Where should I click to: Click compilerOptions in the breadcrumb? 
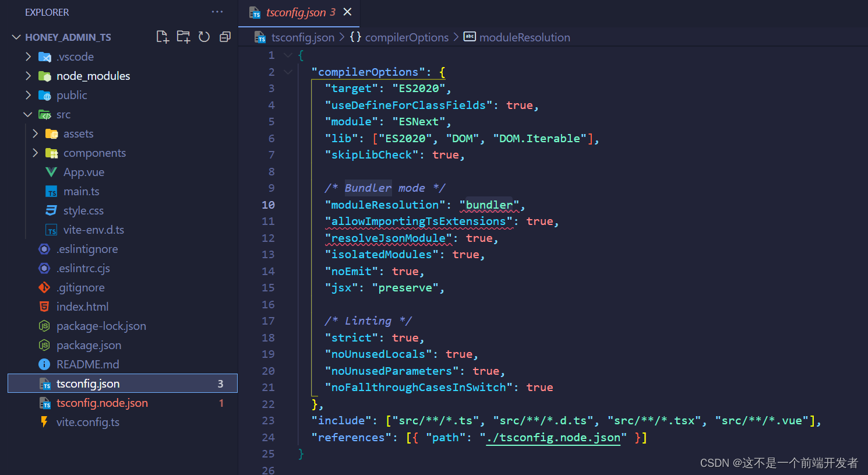tap(407, 37)
